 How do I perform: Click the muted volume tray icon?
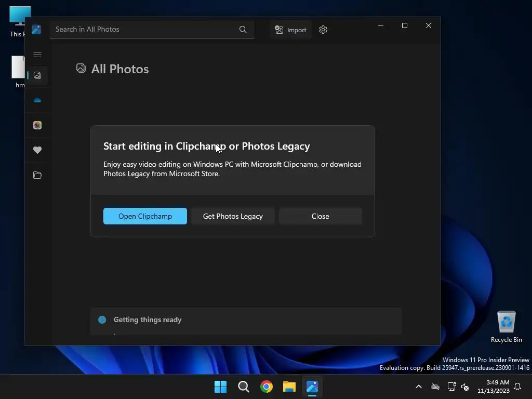pos(465,387)
